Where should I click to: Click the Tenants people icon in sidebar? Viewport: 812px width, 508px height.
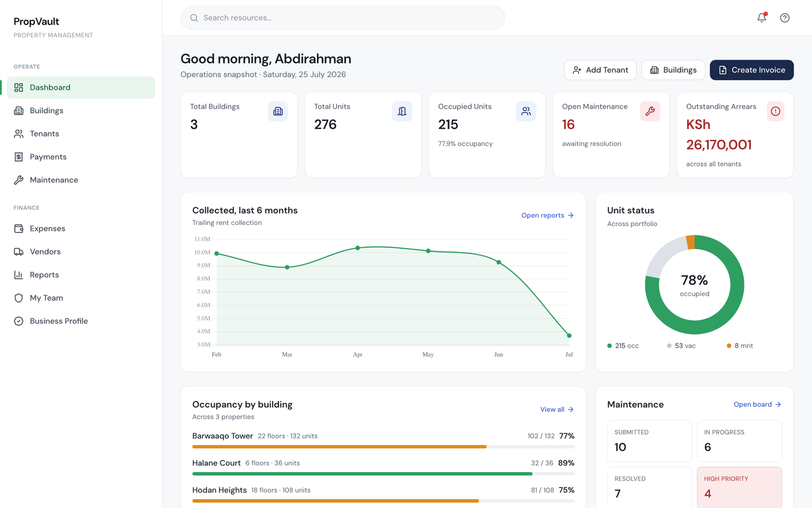point(19,134)
